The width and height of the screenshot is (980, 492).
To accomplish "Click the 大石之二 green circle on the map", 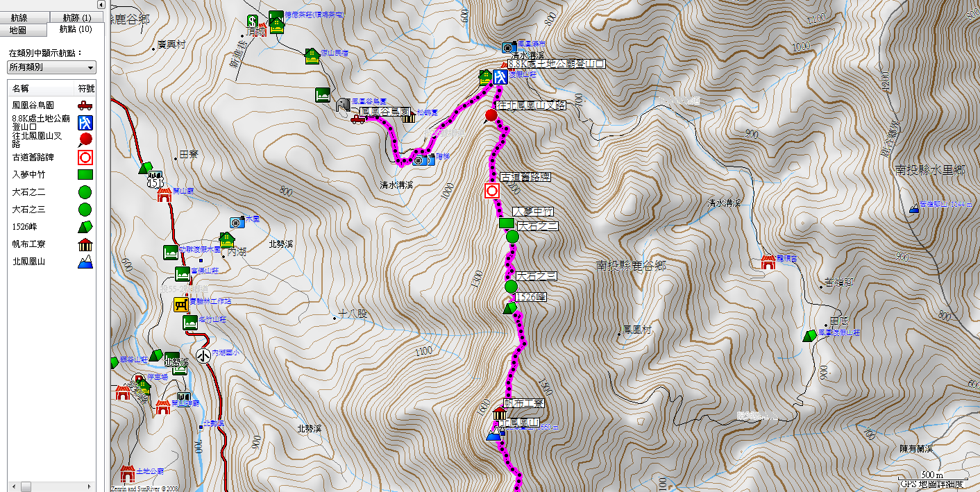I will [x=513, y=237].
